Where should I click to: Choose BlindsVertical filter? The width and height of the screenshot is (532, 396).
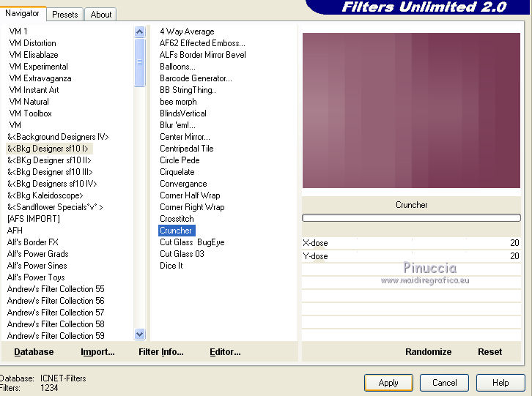183,113
